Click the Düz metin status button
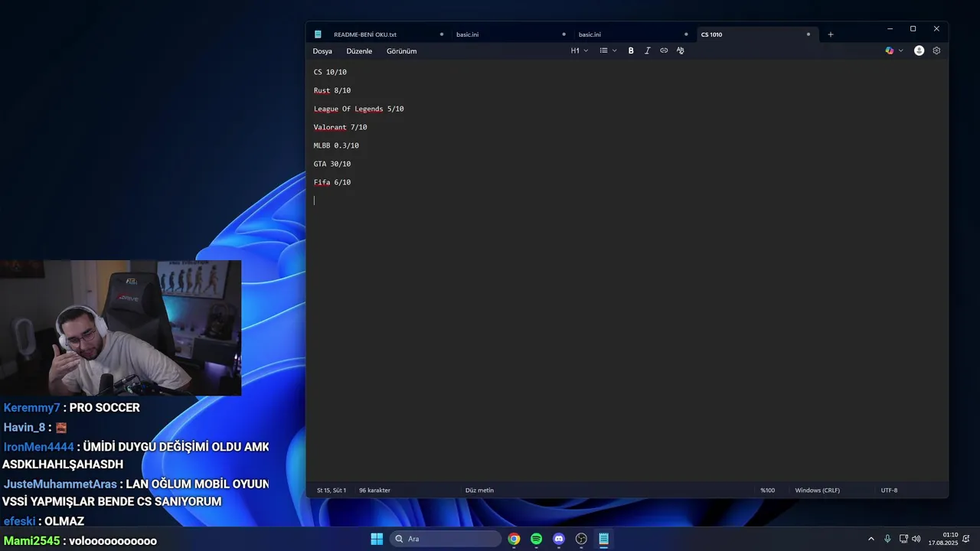Viewport: 980px width, 551px height. pyautogui.click(x=479, y=491)
